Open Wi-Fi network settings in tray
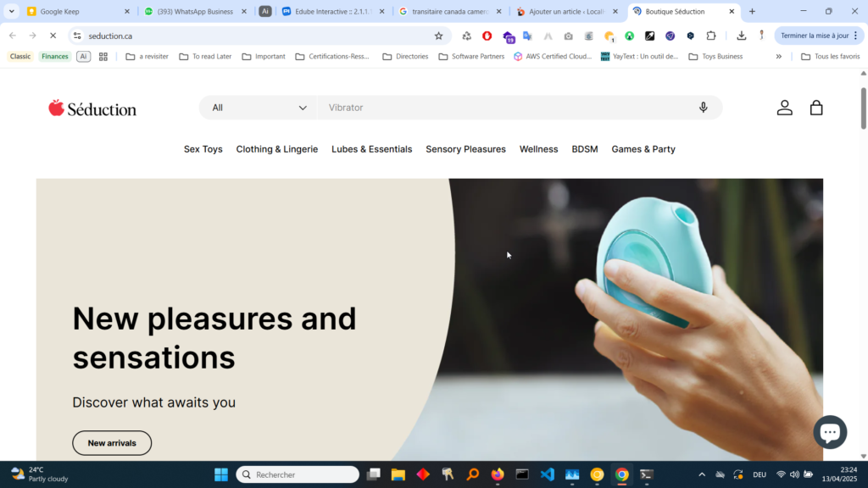 click(x=781, y=474)
